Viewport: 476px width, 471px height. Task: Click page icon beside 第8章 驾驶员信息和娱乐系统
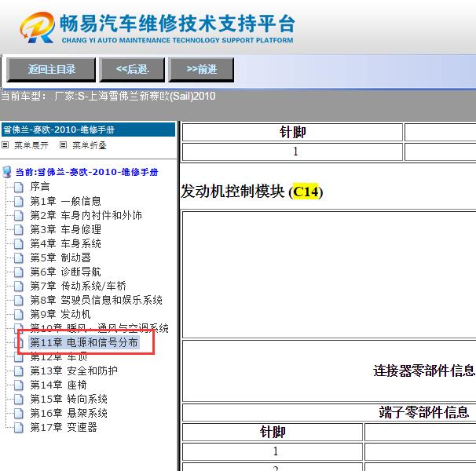click(19, 300)
